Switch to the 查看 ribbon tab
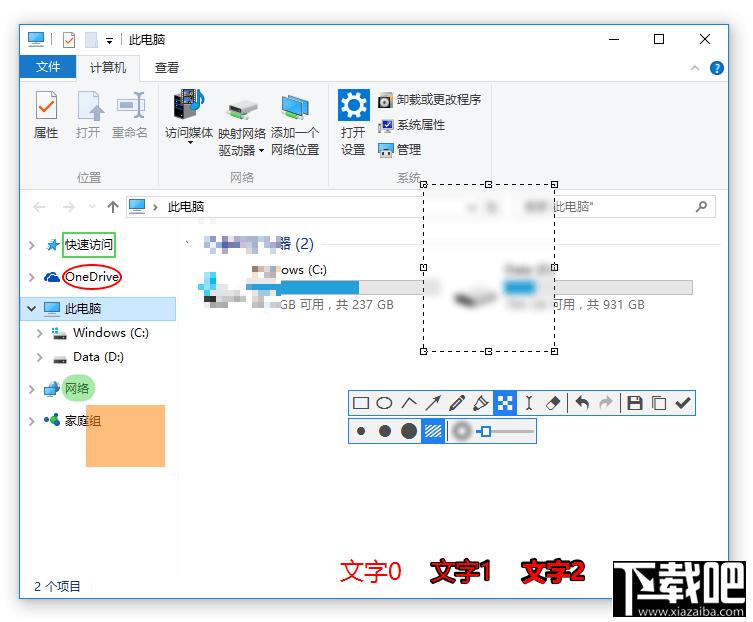Viewport: 753px width, 622px height. (x=167, y=67)
